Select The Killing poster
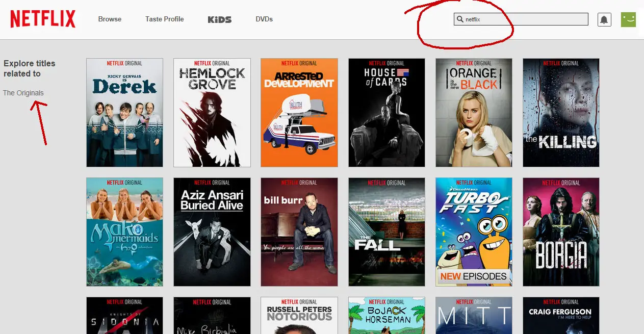This screenshot has width=644, height=334. pos(561,113)
